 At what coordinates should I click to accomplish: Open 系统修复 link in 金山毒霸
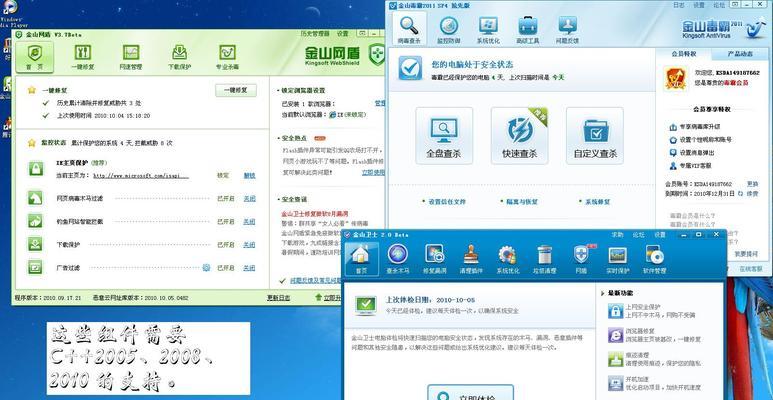597,202
